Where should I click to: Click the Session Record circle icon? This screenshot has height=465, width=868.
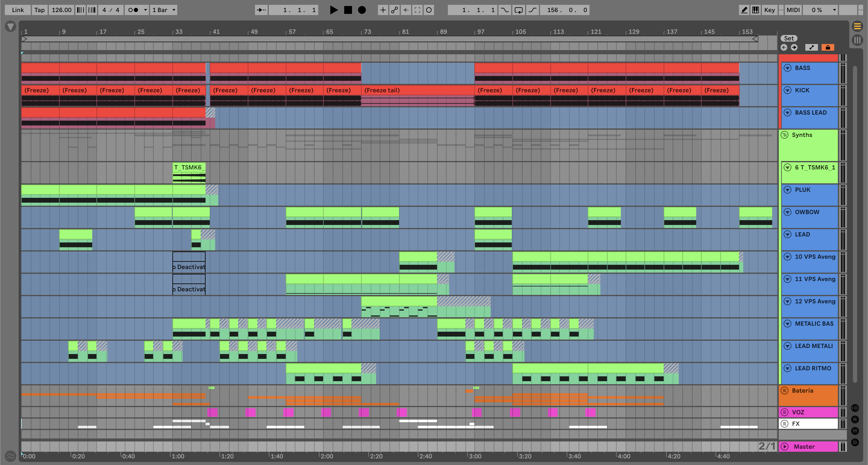pos(429,10)
